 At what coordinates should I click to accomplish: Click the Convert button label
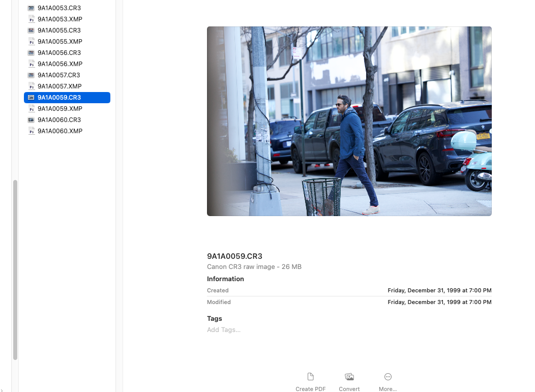[349, 389]
